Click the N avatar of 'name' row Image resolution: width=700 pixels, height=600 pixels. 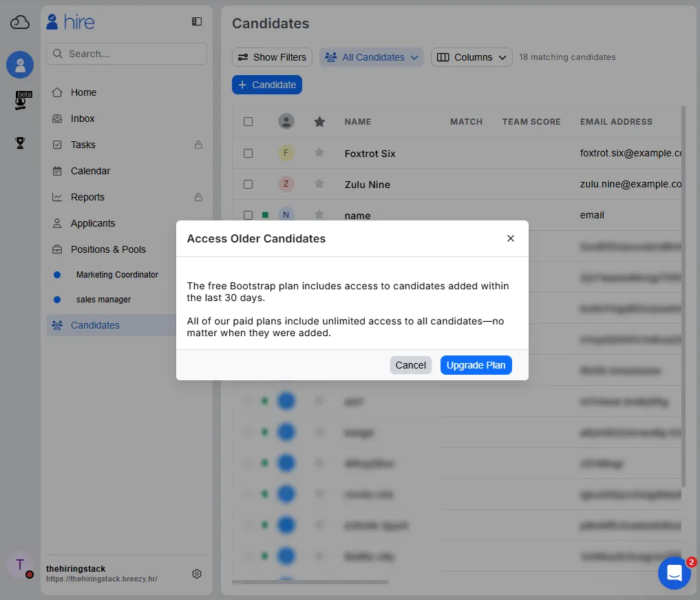coord(286,214)
